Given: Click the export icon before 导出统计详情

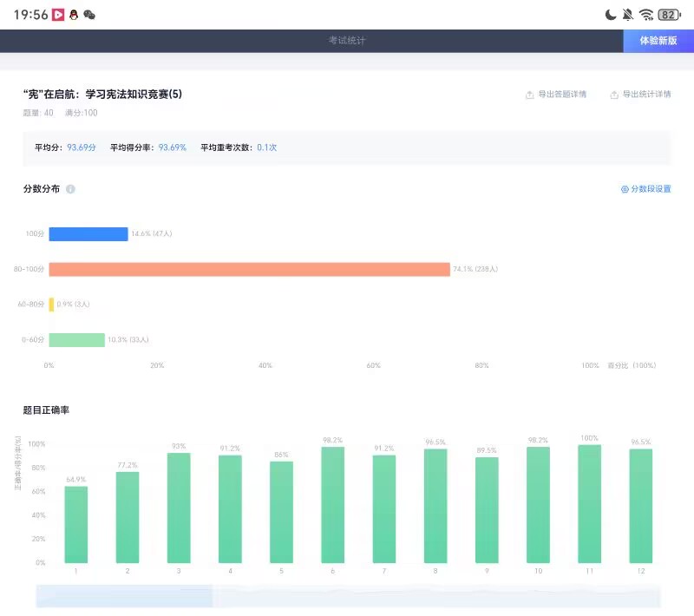Looking at the screenshot, I should click(614, 95).
